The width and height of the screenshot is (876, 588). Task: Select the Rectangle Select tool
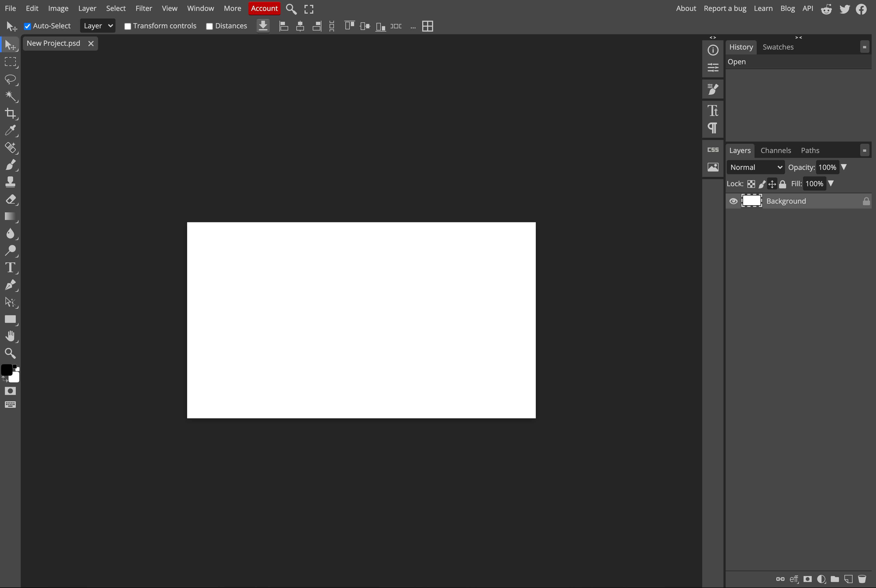pyautogui.click(x=11, y=62)
